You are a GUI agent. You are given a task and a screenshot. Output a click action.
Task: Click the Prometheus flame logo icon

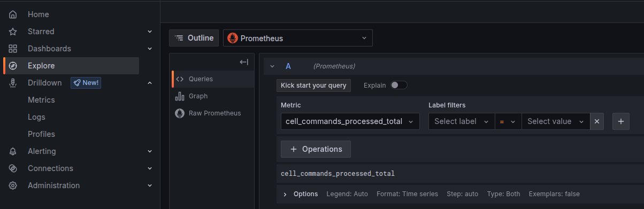click(x=233, y=38)
